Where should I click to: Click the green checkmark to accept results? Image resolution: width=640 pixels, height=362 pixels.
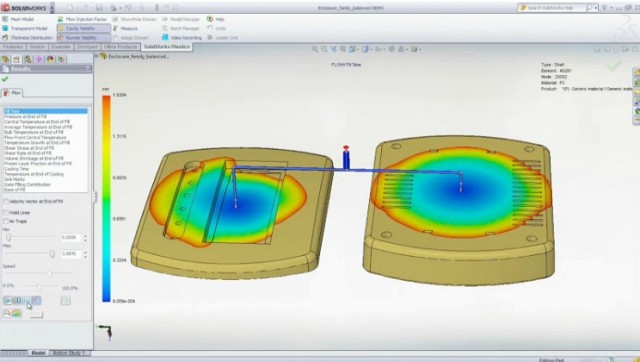(5, 79)
